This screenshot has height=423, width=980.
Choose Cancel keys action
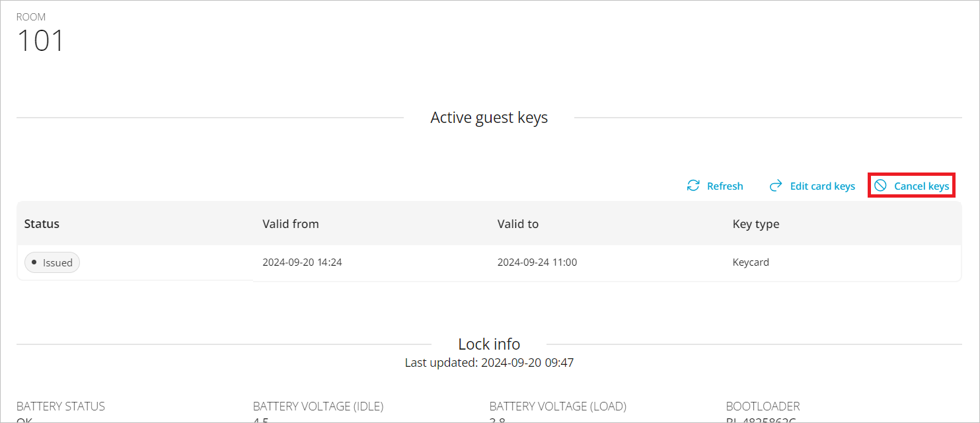coord(921,186)
